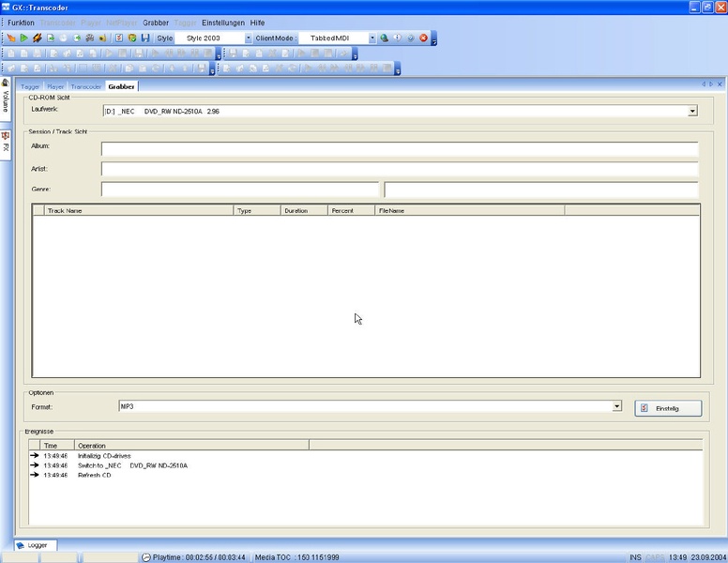Image resolution: width=728 pixels, height=563 pixels.
Task: Switch to the Tagger tab
Action: tap(30, 86)
